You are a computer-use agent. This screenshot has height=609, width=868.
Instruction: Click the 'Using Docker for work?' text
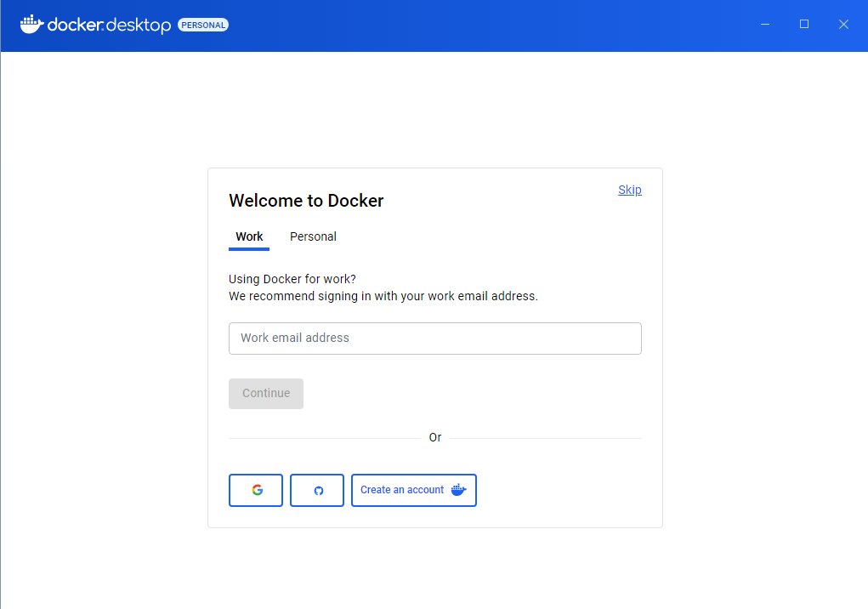click(292, 279)
